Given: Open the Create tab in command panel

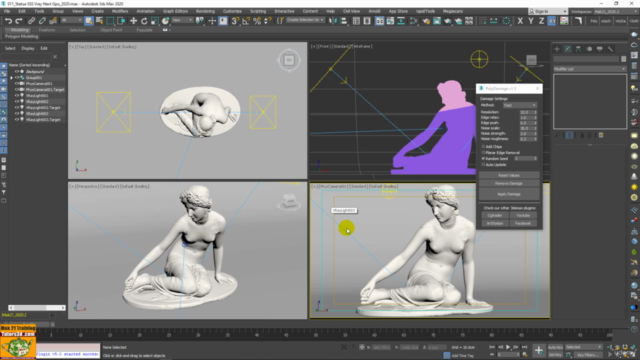Looking at the screenshot, I should click(x=557, y=49).
